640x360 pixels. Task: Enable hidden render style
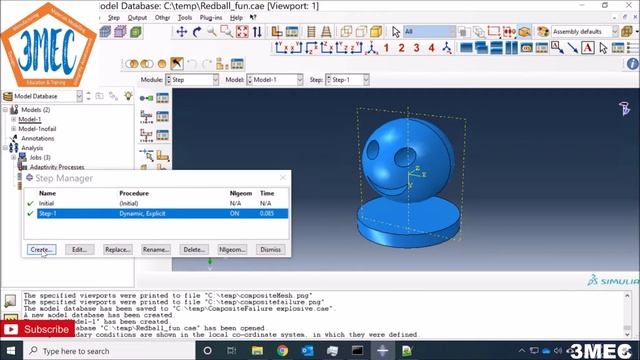click(x=361, y=32)
